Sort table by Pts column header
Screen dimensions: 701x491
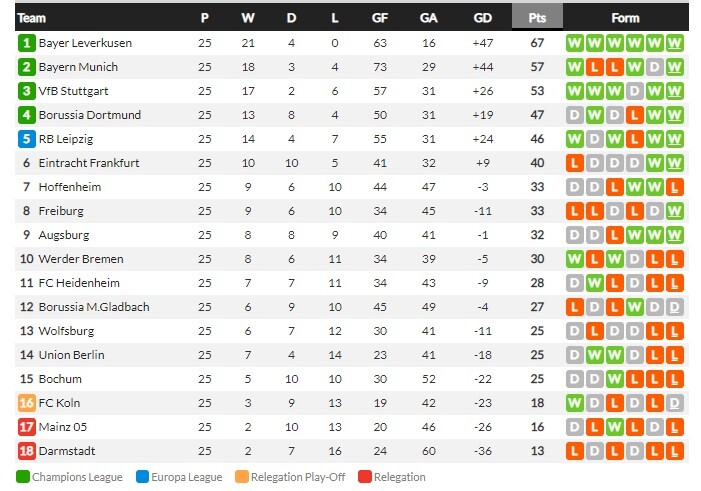coord(537,18)
